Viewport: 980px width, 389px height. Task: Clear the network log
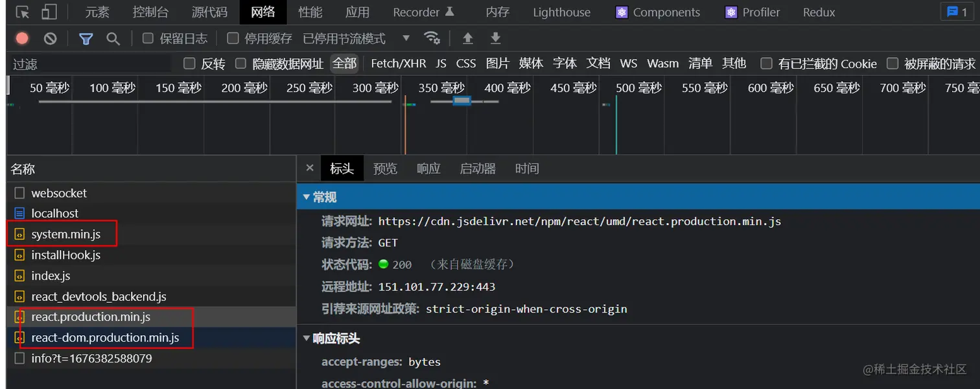[50, 39]
